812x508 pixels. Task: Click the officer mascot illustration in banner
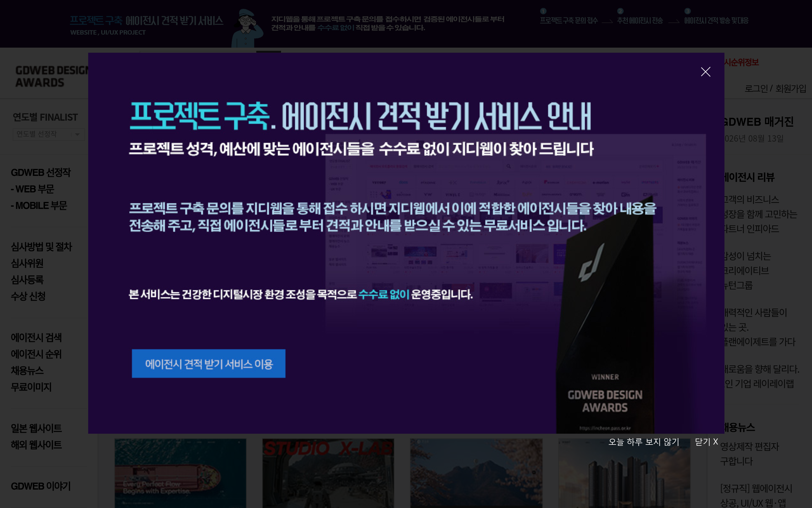tap(247, 28)
